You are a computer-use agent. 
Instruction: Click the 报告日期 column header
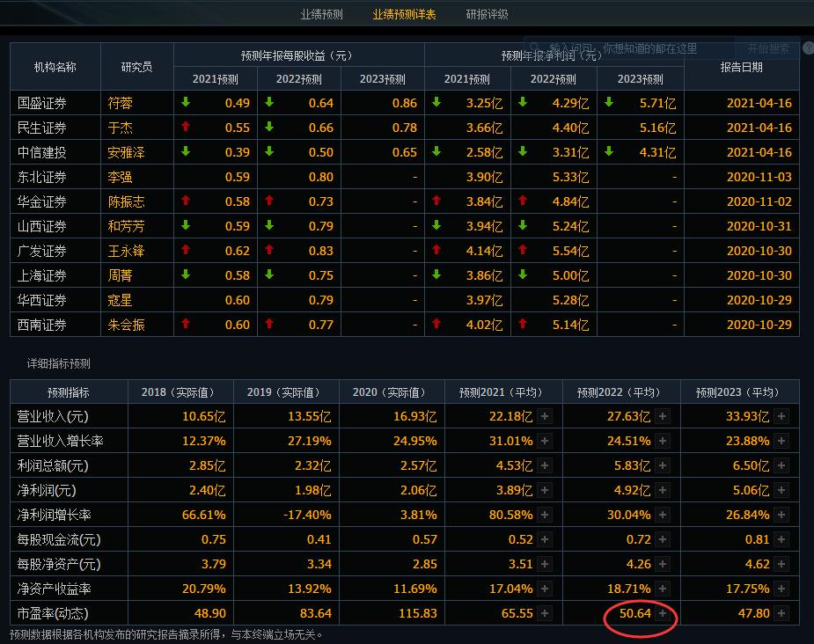[x=741, y=67]
